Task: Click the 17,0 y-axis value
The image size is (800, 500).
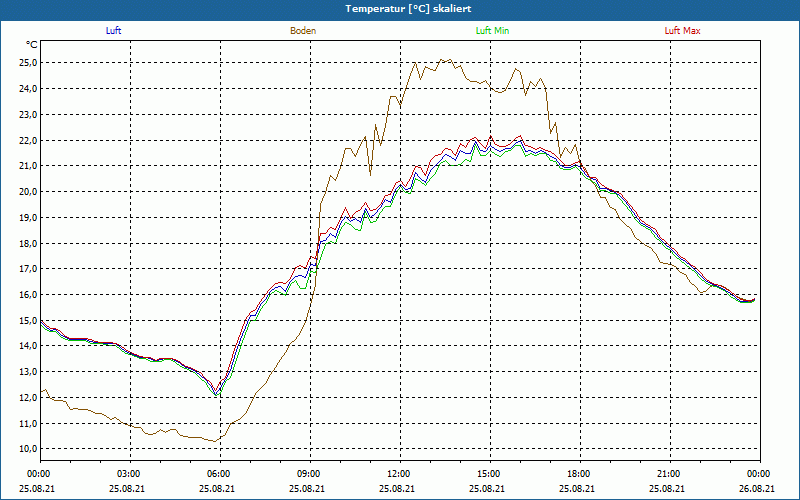Action: [x=29, y=269]
